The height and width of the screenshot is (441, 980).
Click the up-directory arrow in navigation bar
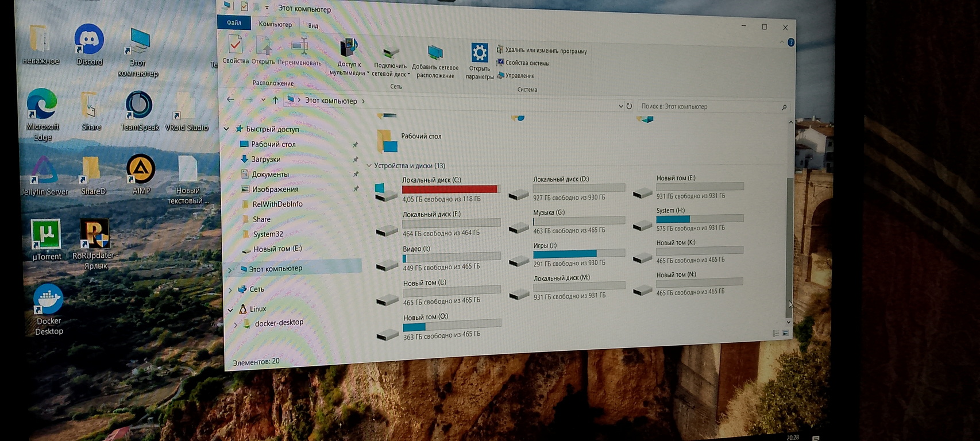[x=275, y=100]
